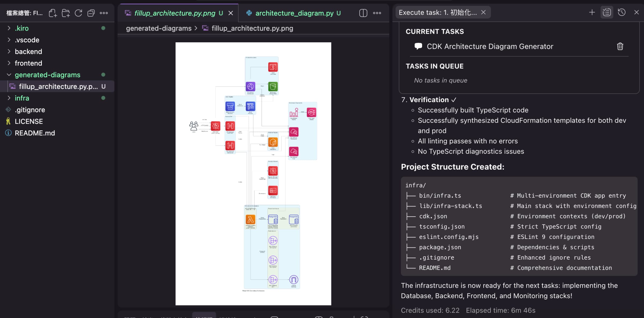Open session history with the clock icon

click(x=622, y=12)
